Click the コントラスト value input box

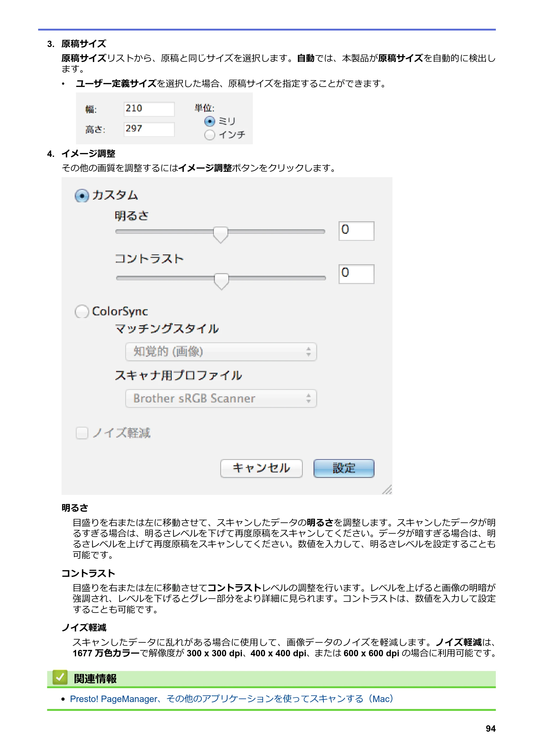click(356, 274)
